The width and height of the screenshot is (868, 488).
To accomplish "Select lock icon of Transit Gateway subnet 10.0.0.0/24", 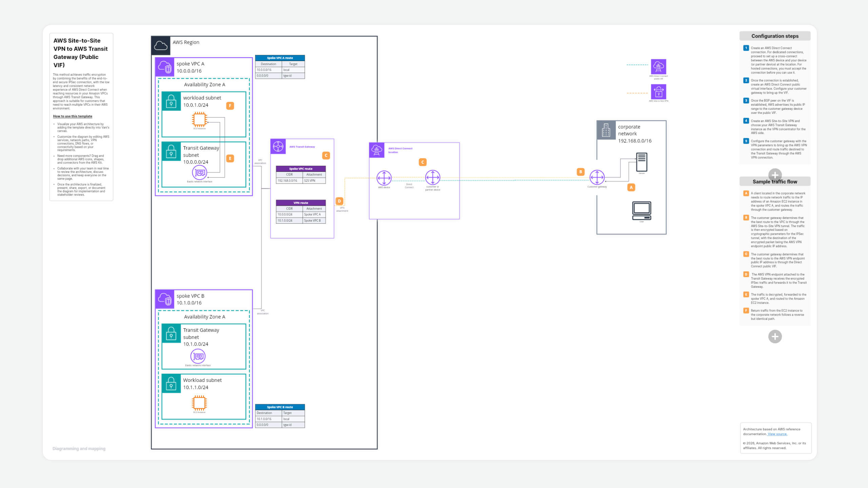I will (x=171, y=151).
